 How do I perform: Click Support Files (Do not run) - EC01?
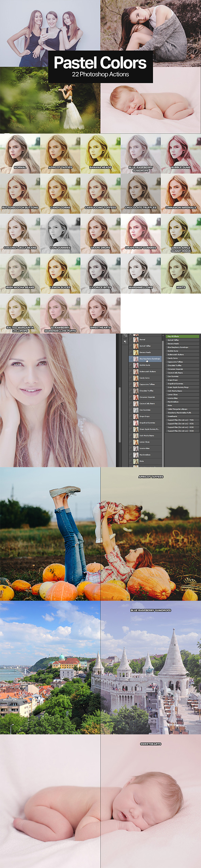(x=183, y=424)
